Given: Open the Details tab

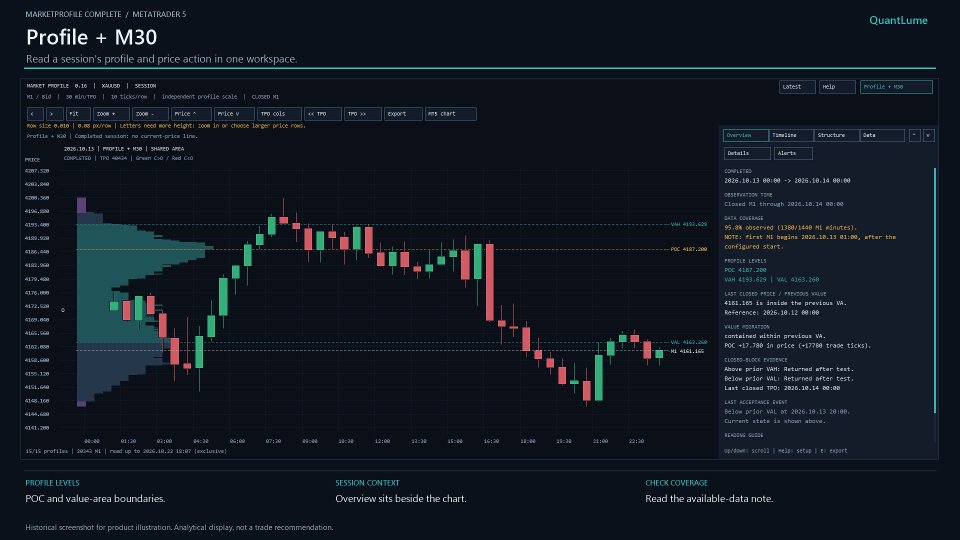Looking at the screenshot, I should tap(747, 154).
